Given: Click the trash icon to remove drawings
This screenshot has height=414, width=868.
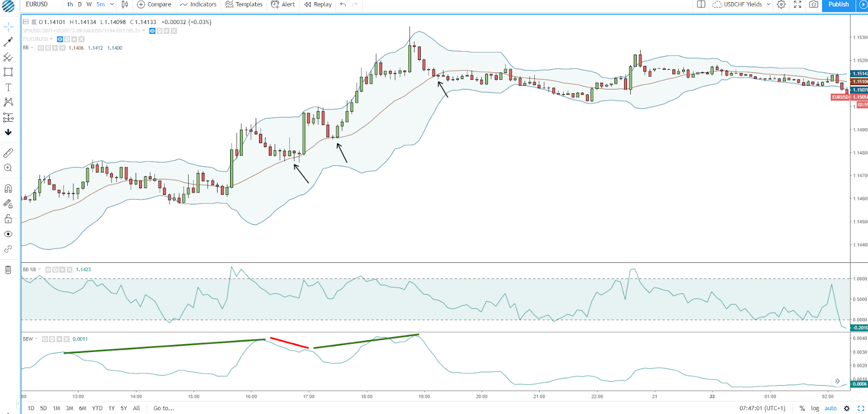Looking at the screenshot, I should click(x=8, y=270).
